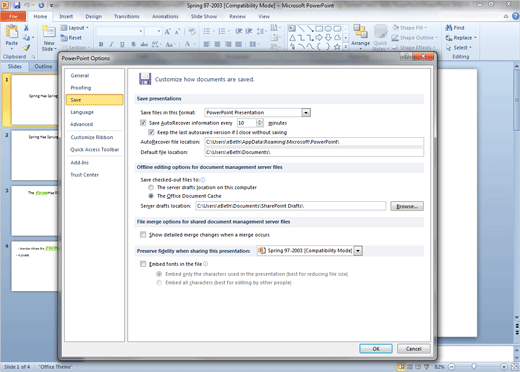Select The Office Document Cache option
The image size is (520, 372).
click(x=151, y=196)
